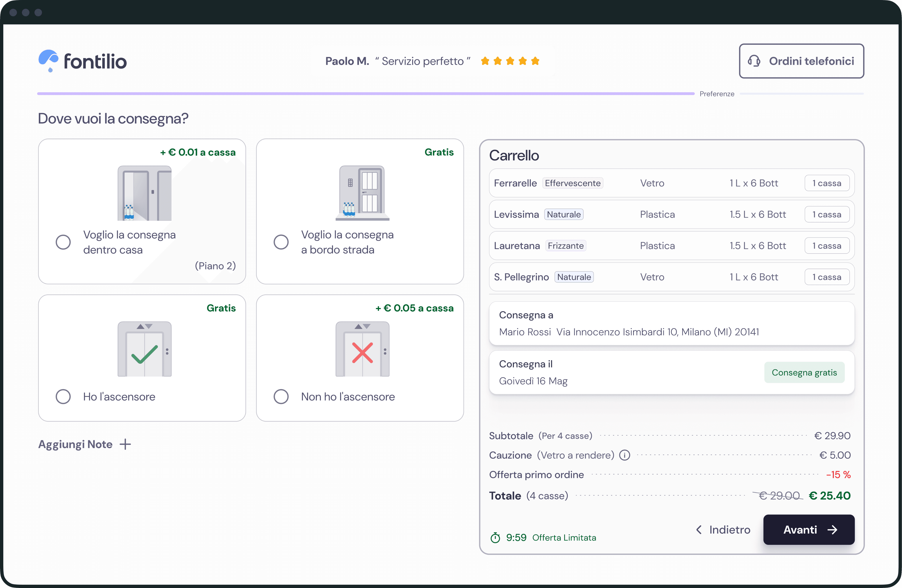Open the Consegna a address card
The height and width of the screenshot is (588, 902).
point(672,323)
